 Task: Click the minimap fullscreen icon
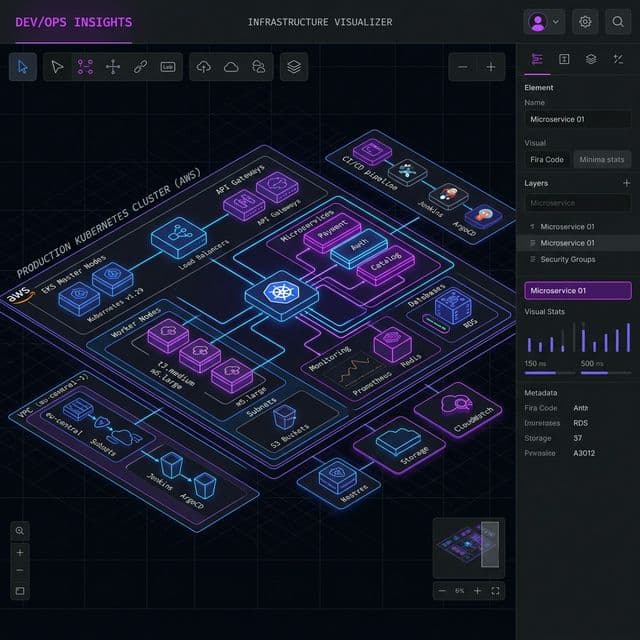pyautogui.click(x=495, y=591)
